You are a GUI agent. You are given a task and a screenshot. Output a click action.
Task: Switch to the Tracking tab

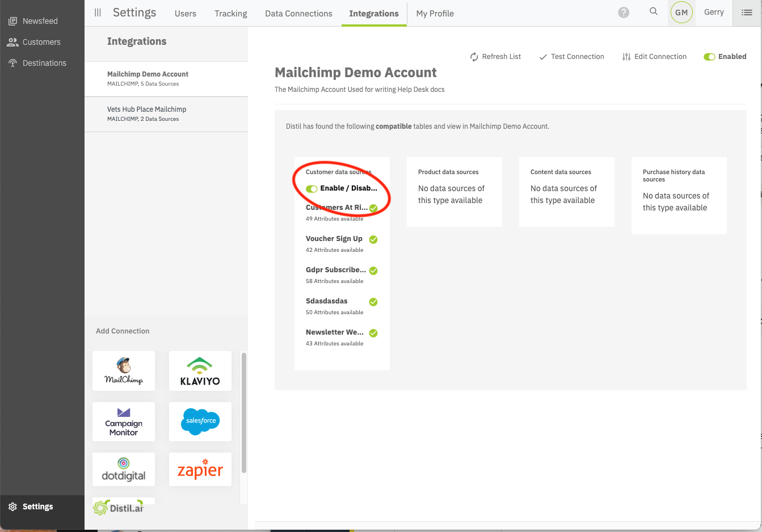[230, 14]
